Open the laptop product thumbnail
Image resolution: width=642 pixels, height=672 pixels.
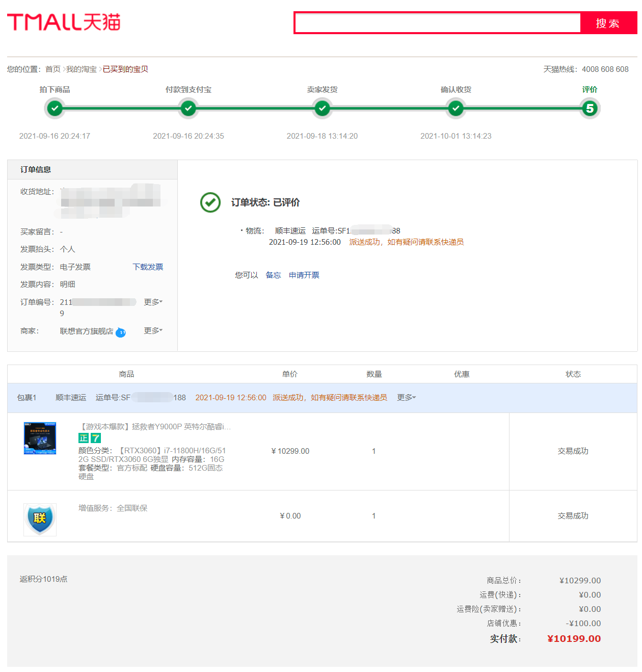click(40, 438)
